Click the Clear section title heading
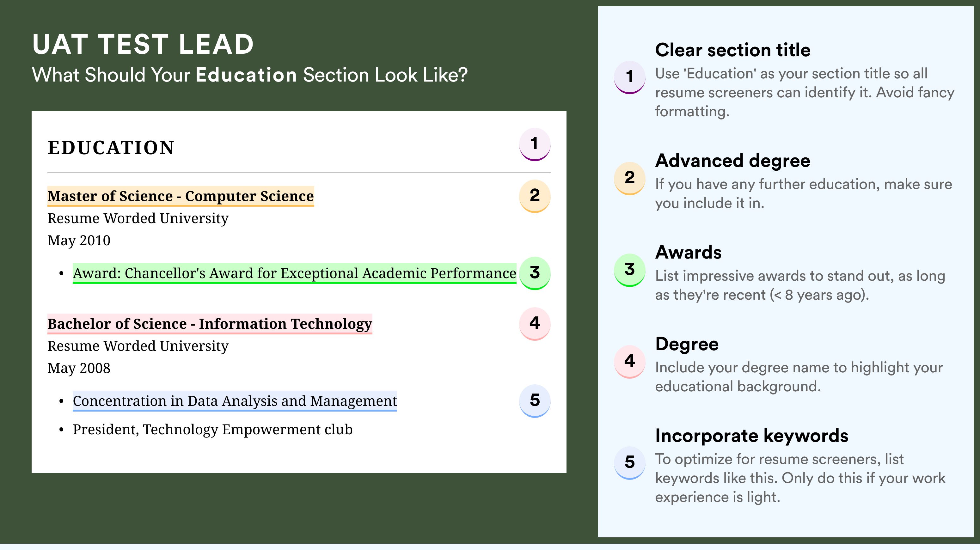Viewport: 980px width, 550px height. pos(732,50)
